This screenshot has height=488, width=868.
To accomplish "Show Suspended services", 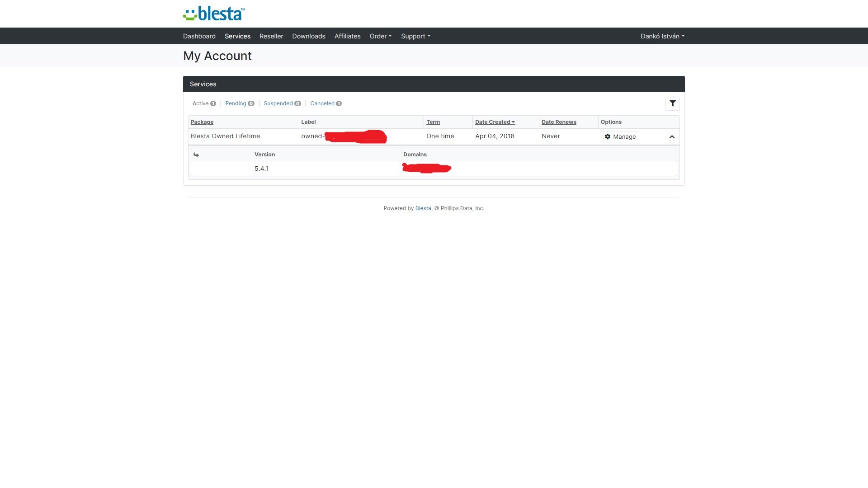I will coord(282,103).
